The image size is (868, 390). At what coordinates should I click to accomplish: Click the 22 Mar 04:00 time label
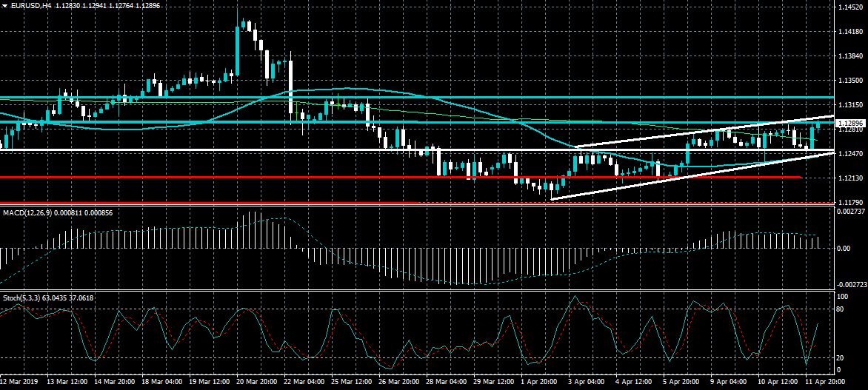pyautogui.click(x=304, y=382)
